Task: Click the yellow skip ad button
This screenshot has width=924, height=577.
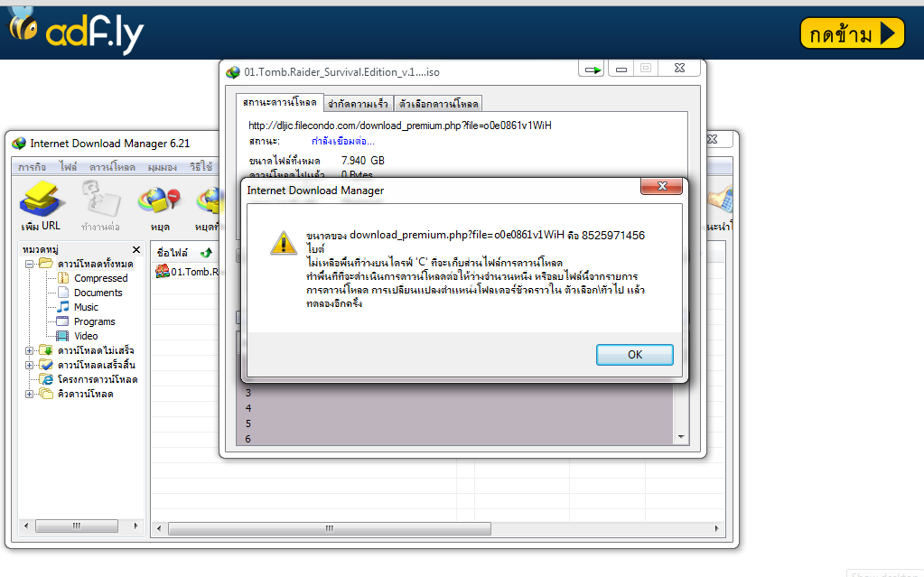Action: pos(852,33)
